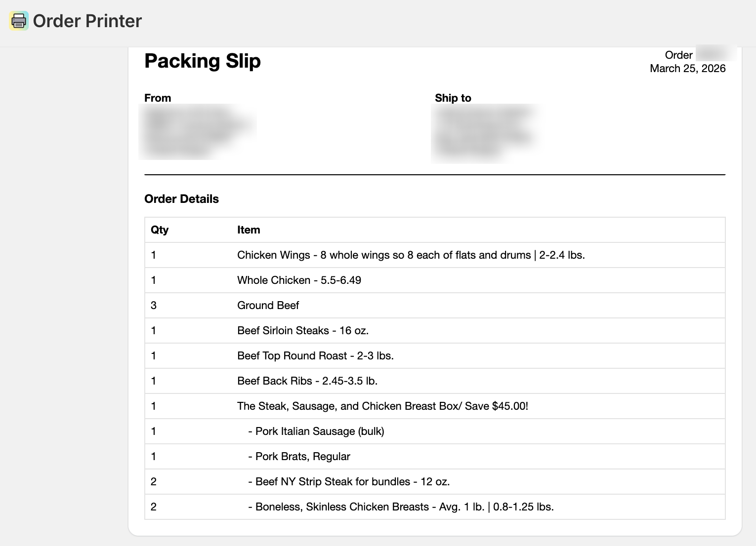The image size is (756, 546).
Task: Click the Order Printer app icon
Action: pos(19,21)
